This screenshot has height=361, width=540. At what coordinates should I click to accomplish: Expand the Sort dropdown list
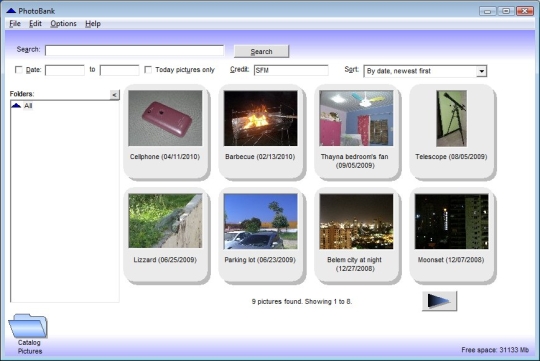coord(481,71)
